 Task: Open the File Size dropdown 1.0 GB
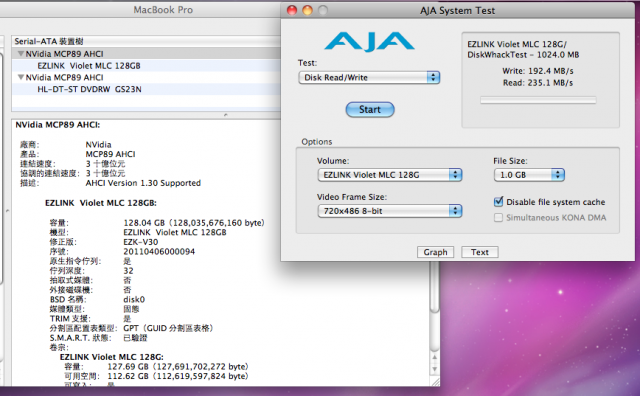tap(529, 175)
